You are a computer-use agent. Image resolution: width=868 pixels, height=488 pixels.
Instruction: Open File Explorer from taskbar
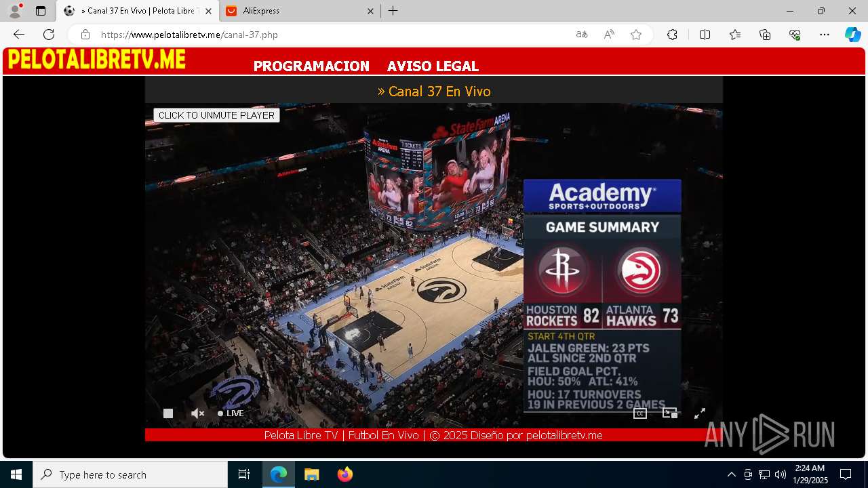(x=311, y=474)
